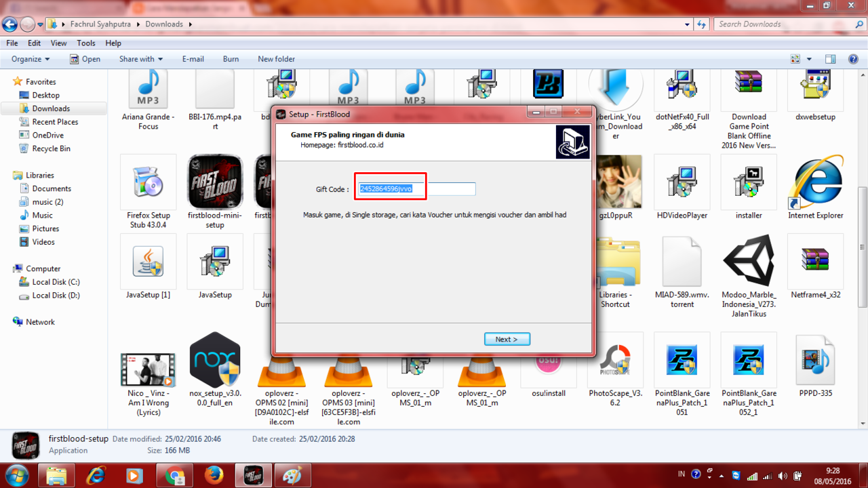The width and height of the screenshot is (868, 488).
Task: Open Desktop in the navigation pane
Action: tap(45, 96)
